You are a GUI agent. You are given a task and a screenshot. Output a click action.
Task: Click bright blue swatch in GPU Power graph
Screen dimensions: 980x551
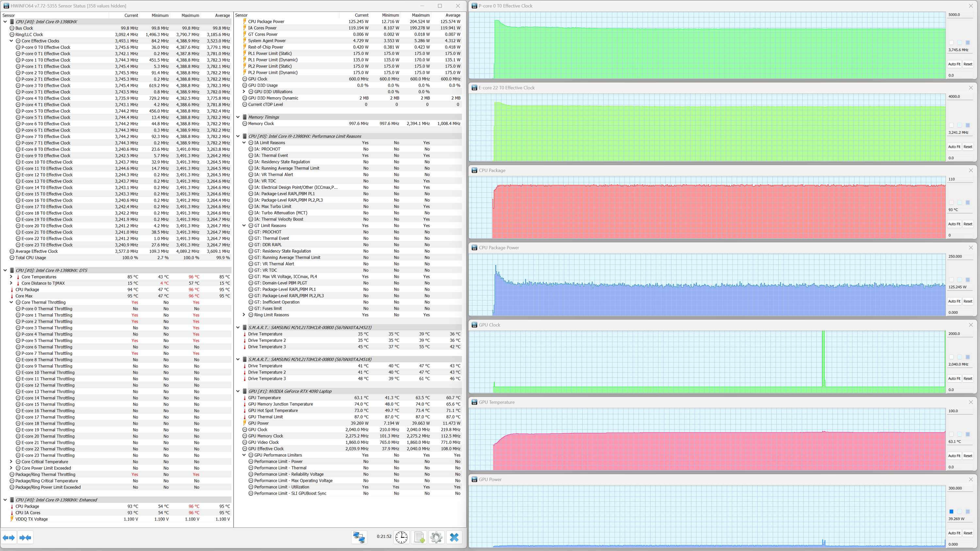tap(951, 512)
